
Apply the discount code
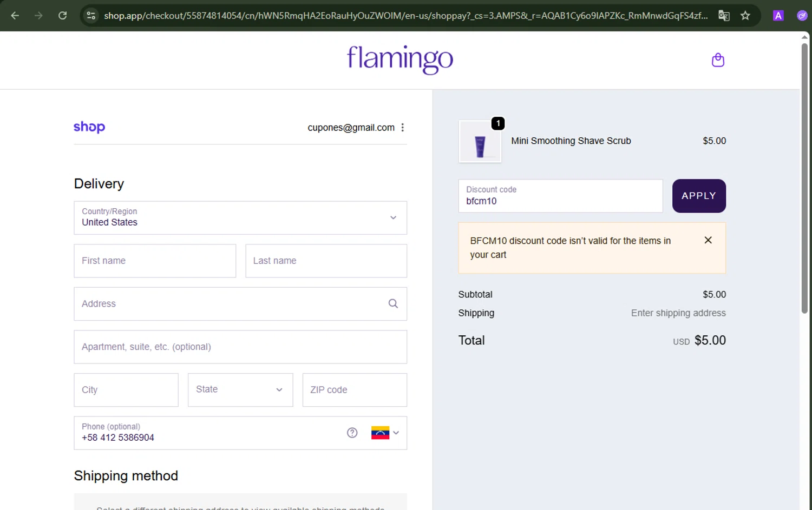click(x=699, y=196)
